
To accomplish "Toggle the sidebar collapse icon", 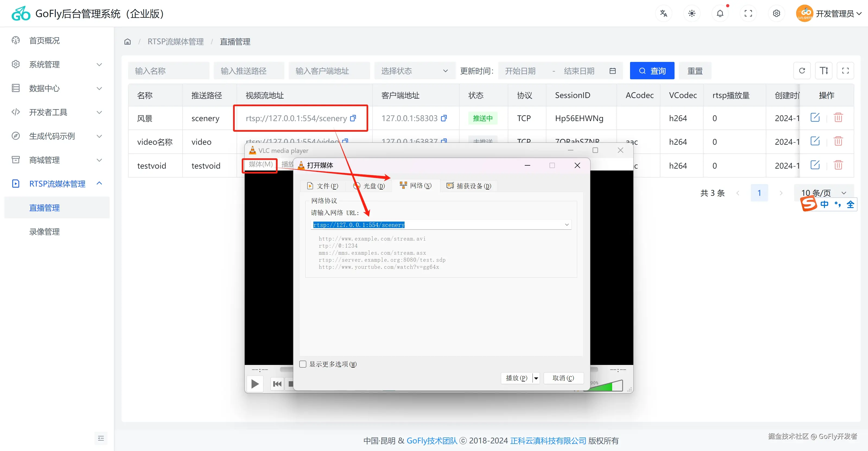I will point(101,438).
